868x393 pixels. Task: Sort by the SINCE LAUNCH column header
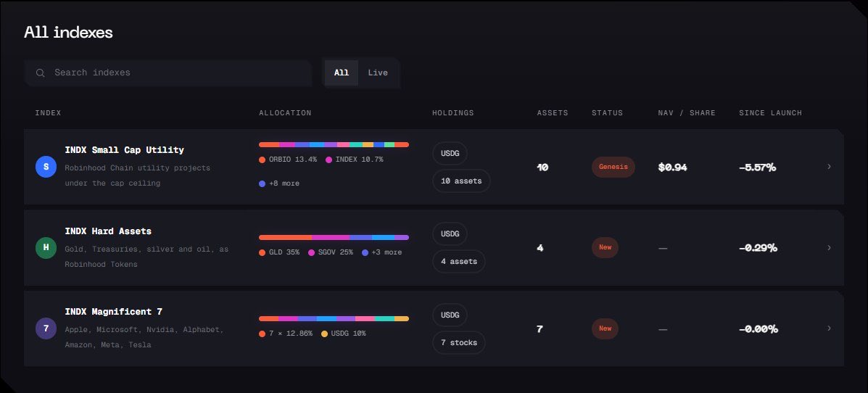click(x=771, y=113)
